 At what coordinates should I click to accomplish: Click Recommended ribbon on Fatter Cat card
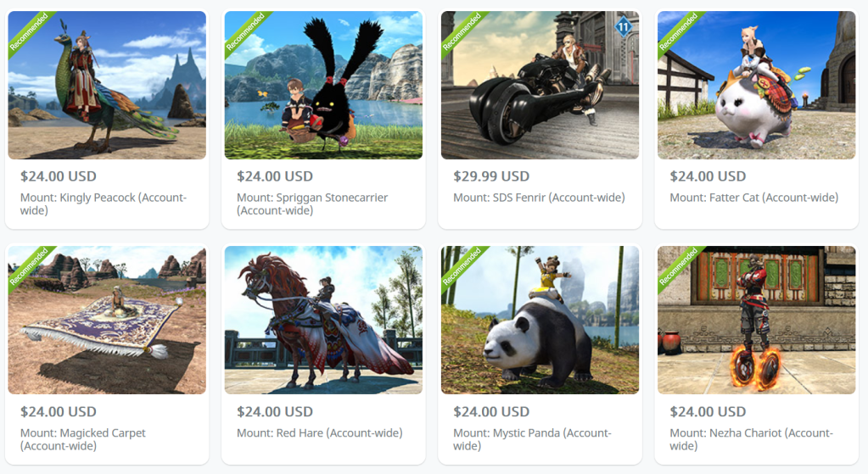coord(678,31)
